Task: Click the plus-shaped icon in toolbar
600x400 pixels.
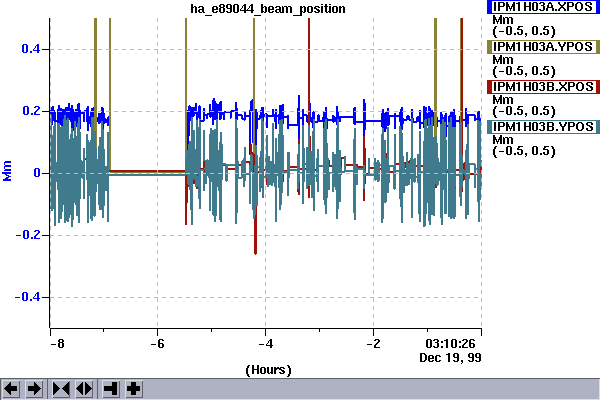Action: [133, 388]
